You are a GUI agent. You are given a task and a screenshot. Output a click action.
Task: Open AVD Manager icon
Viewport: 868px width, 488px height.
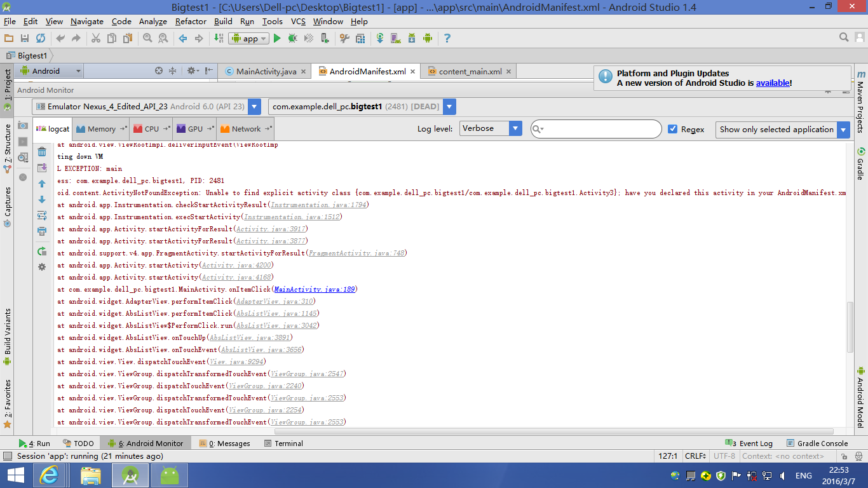coord(396,39)
